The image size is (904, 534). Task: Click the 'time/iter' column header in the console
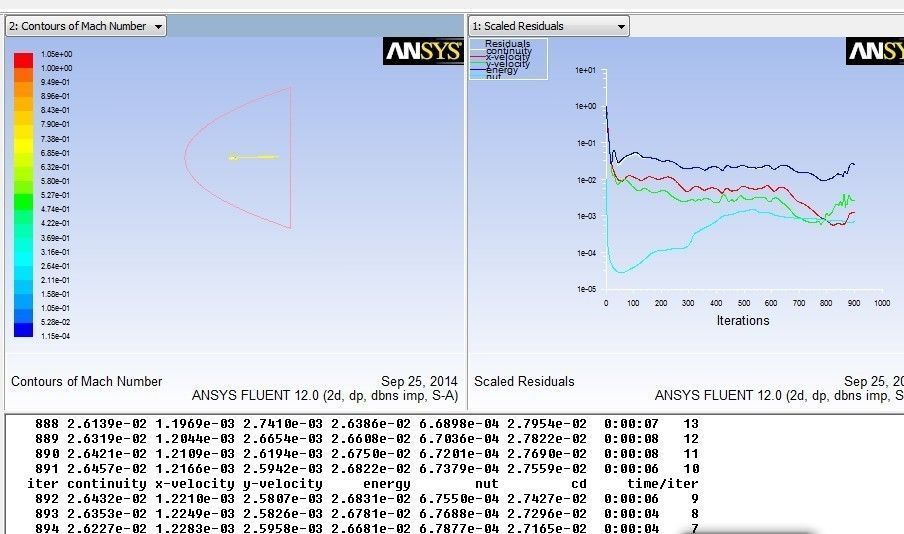(x=662, y=484)
